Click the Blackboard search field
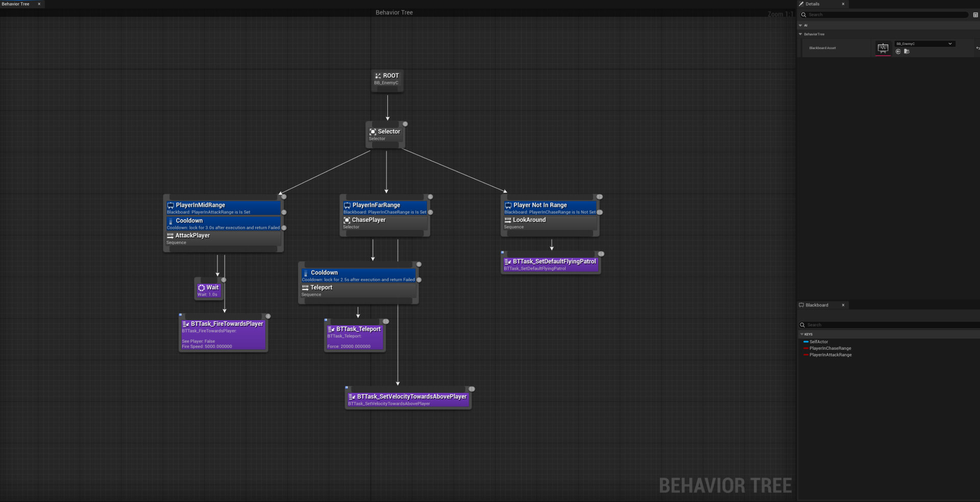The height and width of the screenshot is (502, 980). click(x=888, y=325)
